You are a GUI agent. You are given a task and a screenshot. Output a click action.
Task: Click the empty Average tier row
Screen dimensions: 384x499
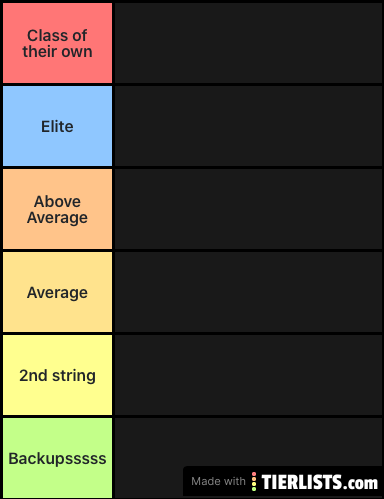[248, 292]
